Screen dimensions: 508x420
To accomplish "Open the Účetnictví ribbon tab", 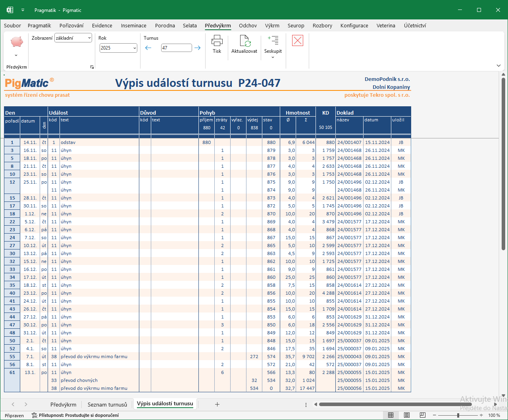I will 415,25.
